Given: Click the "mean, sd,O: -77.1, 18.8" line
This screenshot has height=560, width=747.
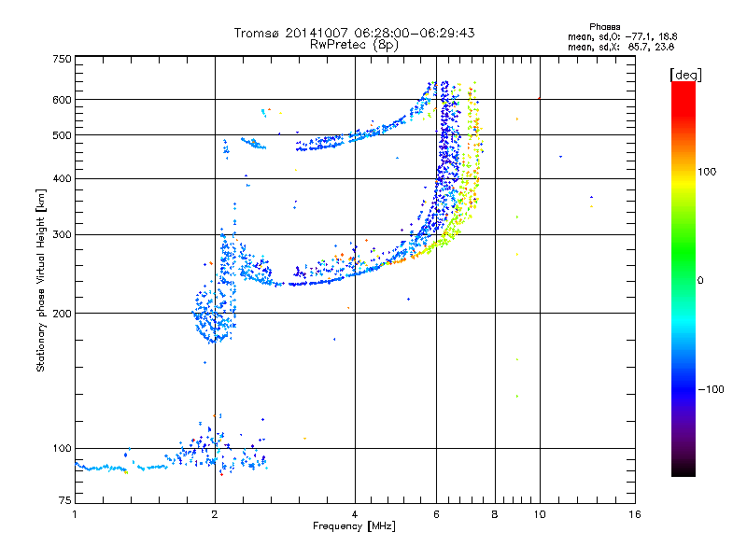Looking at the screenshot, I should 622,36.
